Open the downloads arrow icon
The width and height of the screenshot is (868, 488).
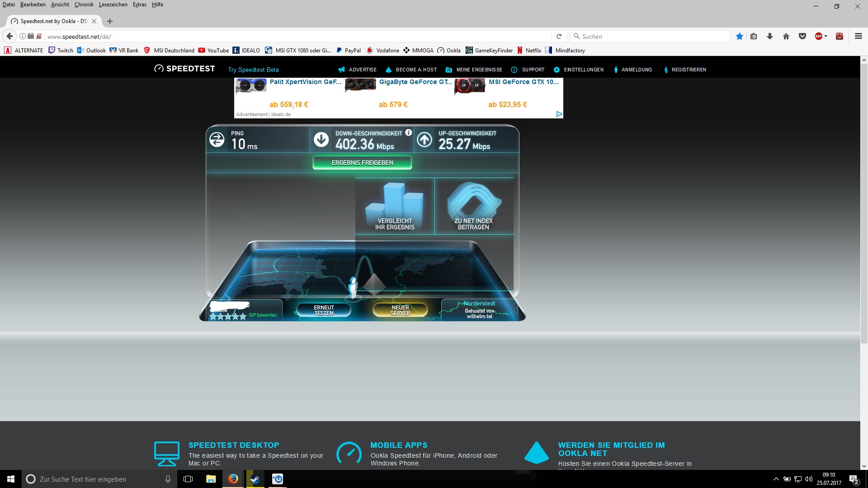click(x=769, y=37)
